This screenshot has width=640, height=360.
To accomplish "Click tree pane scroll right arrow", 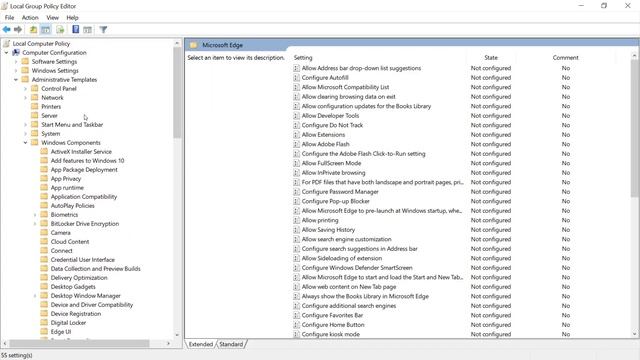I will coord(168,344).
